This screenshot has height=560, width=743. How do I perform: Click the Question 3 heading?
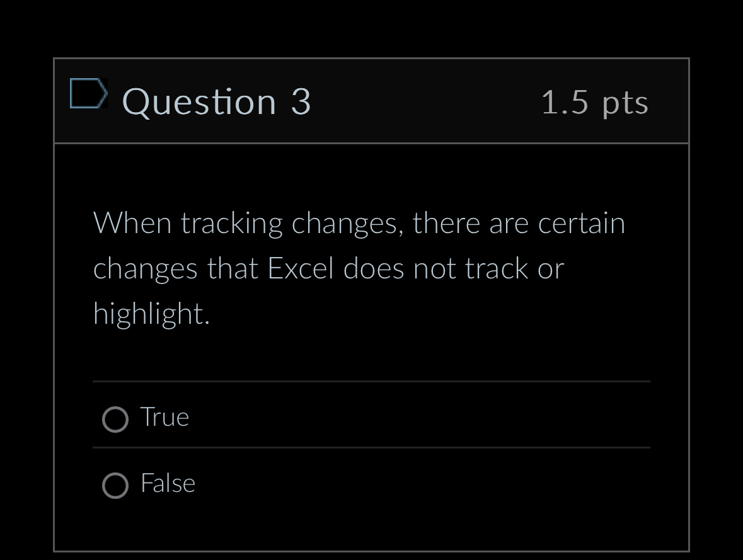217,101
